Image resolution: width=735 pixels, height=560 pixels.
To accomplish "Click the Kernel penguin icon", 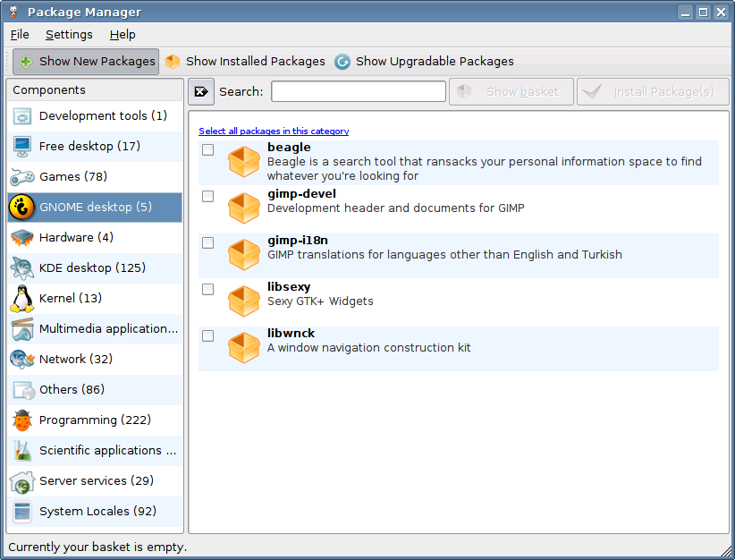I will tap(22, 298).
